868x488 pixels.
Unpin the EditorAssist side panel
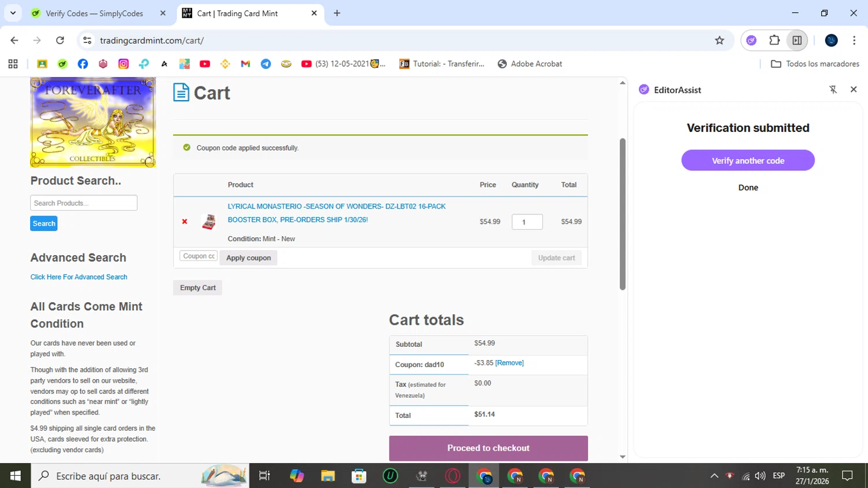tap(833, 90)
